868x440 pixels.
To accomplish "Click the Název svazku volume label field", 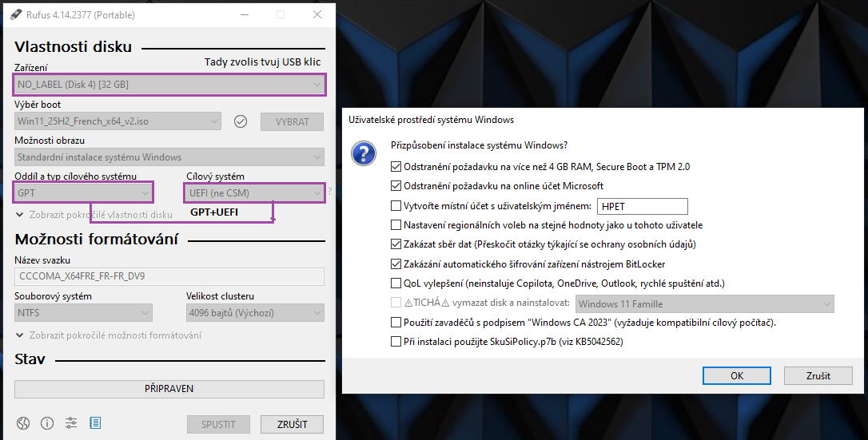I will (169, 276).
